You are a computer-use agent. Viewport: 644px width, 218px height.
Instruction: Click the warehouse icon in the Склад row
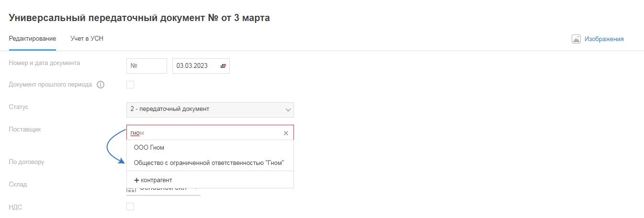pos(130,190)
